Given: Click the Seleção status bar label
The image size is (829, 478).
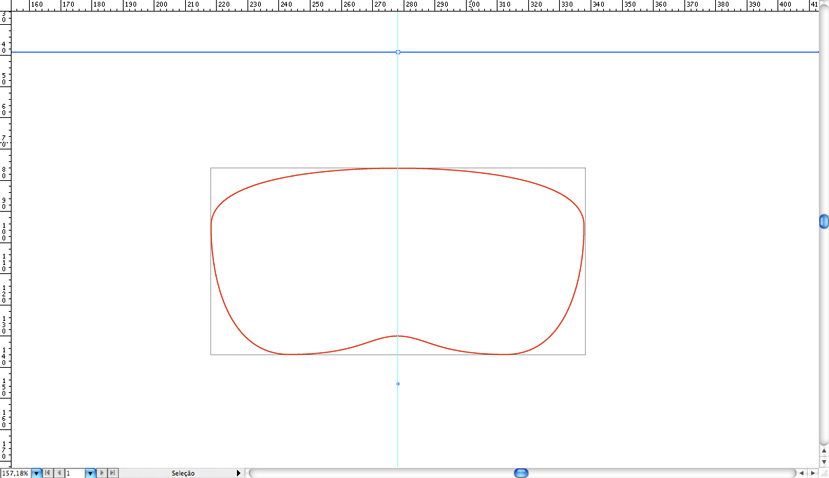Looking at the screenshot, I should coord(183,473).
